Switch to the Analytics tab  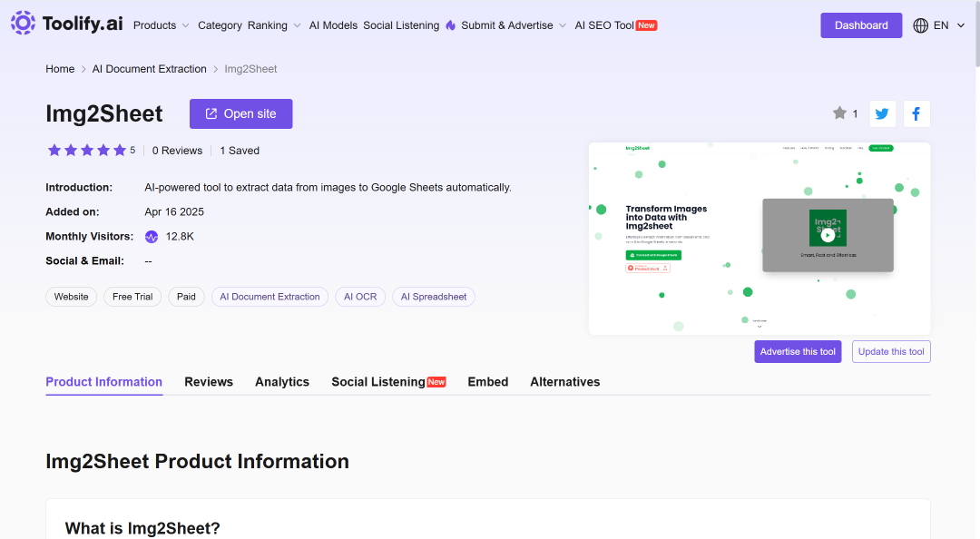(282, 382)
